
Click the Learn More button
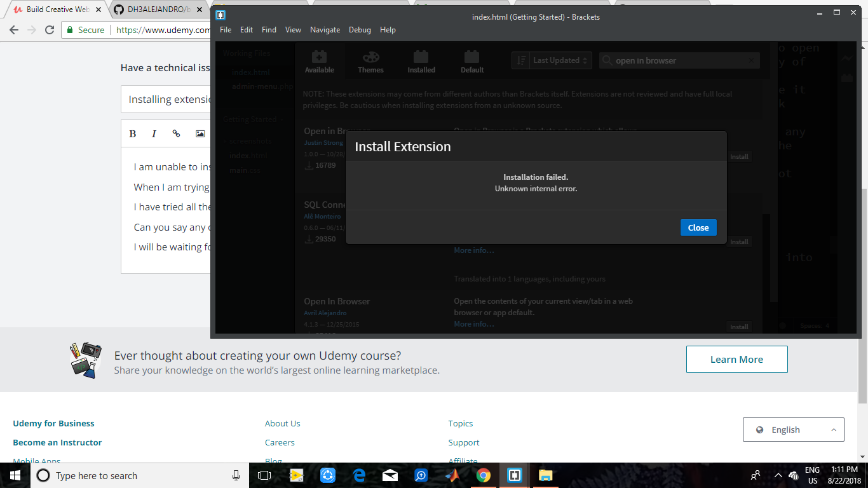point(736,359)
